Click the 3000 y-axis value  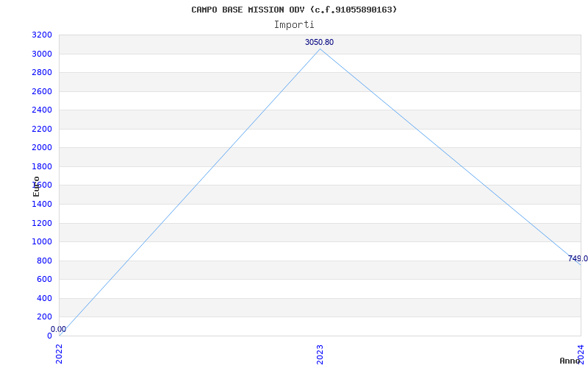coord(42,54)
